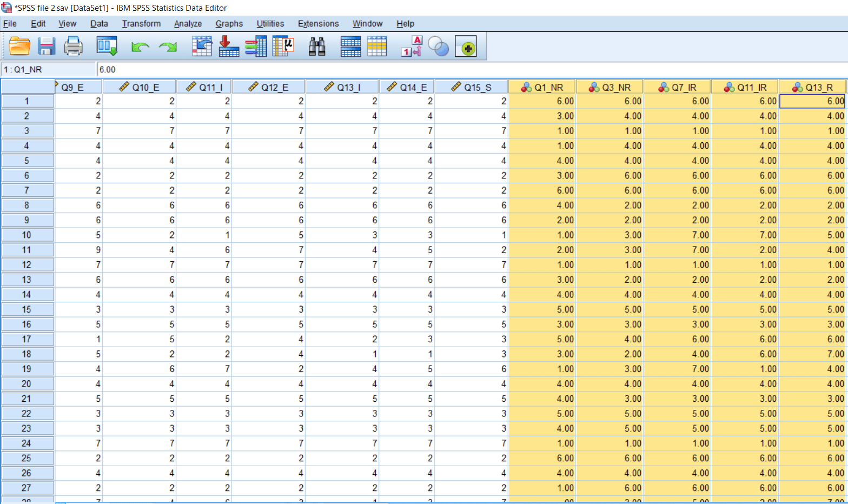Image resolution: width=848 pixels, height=504 pixels.
Task: Open the Variables info icon
Action: click(256, 47)
